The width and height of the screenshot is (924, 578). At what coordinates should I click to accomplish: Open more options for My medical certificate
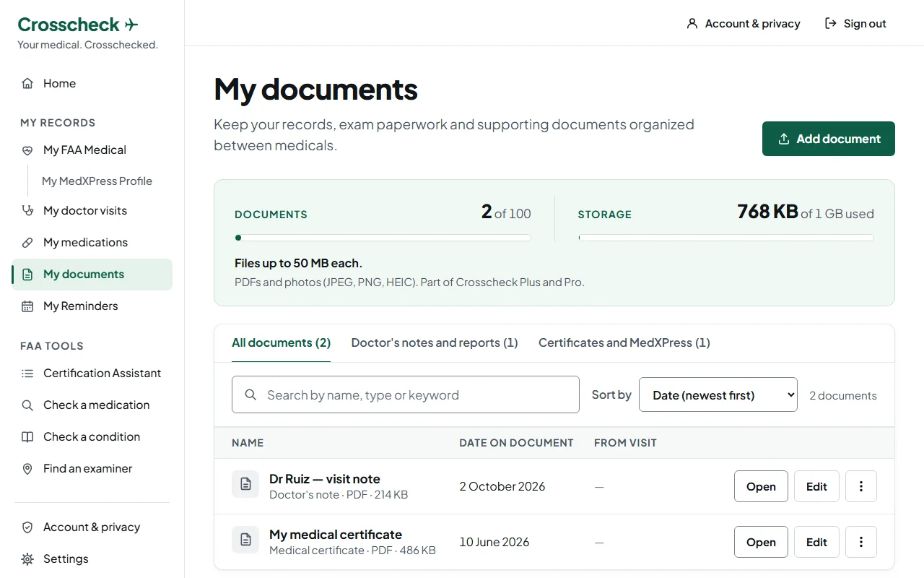[861, 542]
